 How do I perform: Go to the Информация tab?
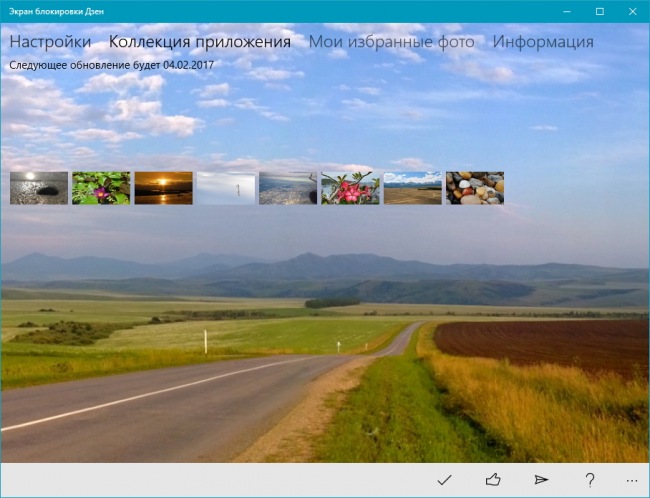543,42
